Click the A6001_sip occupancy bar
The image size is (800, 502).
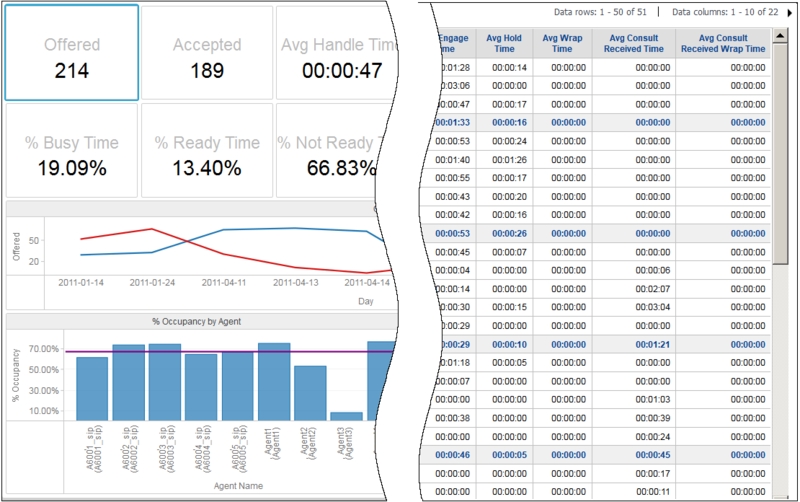[x=92, y=388]
